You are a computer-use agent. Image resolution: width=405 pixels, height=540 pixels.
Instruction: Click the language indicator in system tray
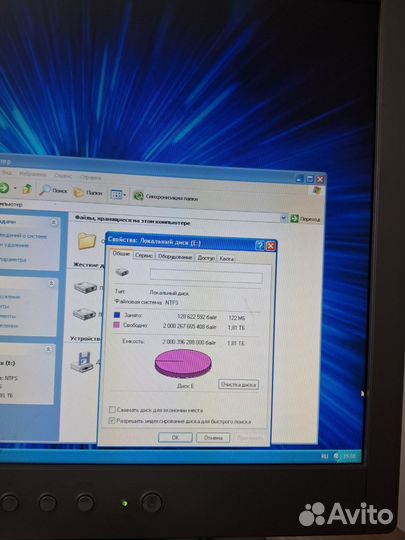click(324, 456)
